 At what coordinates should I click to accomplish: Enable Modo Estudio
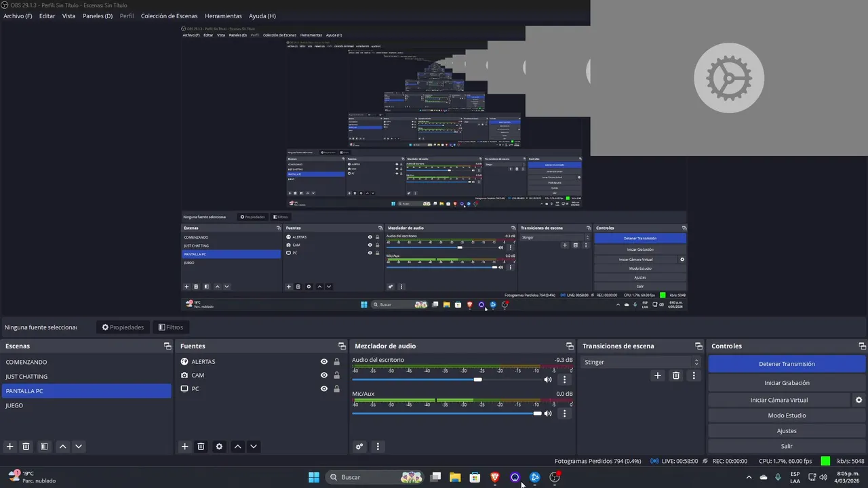(x=787, y=415)
